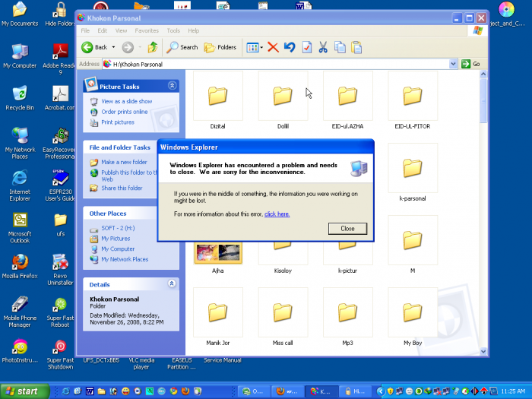
Task: Open the Address bar dropdown arrow
Action: click(453, 64)
